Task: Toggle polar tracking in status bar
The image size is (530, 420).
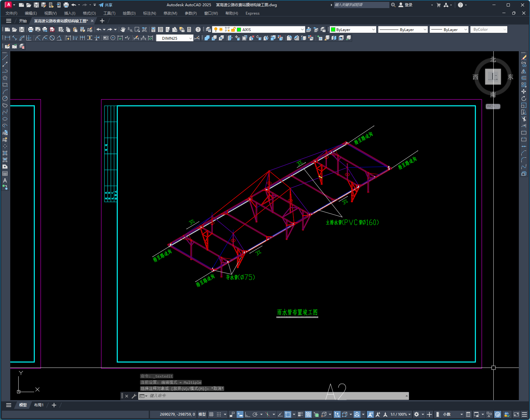Action: [255, 414]
